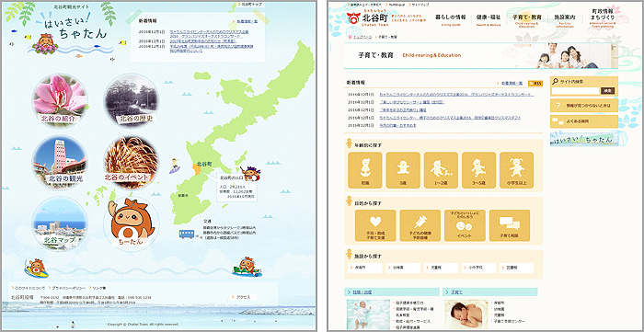Viewport: 644px width, 332px height.
Task: Open the 北谷の歴史 circle image
Action: [x=131, y=101]
